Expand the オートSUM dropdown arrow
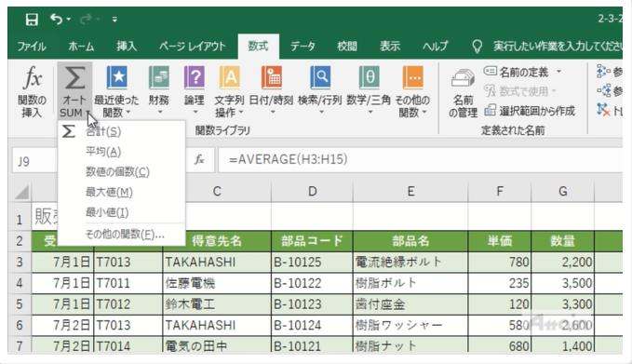This screenshot has width=632, height=364. coord(87,114)
